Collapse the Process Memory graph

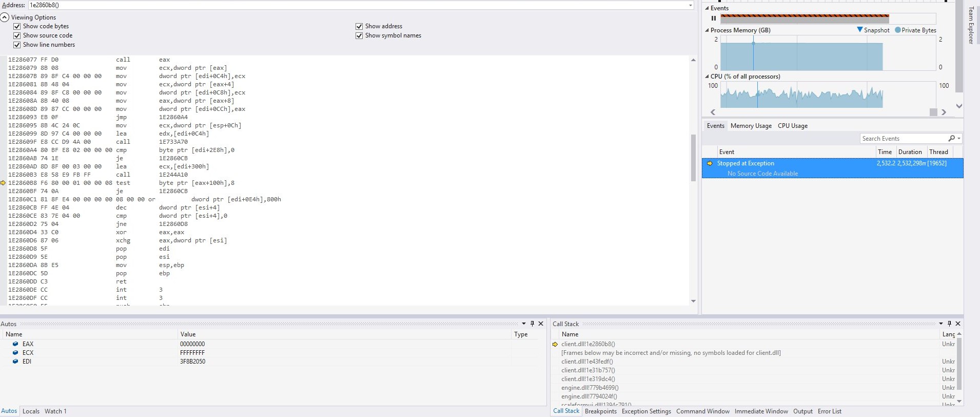pyautogui.click(x=707, y=30)
